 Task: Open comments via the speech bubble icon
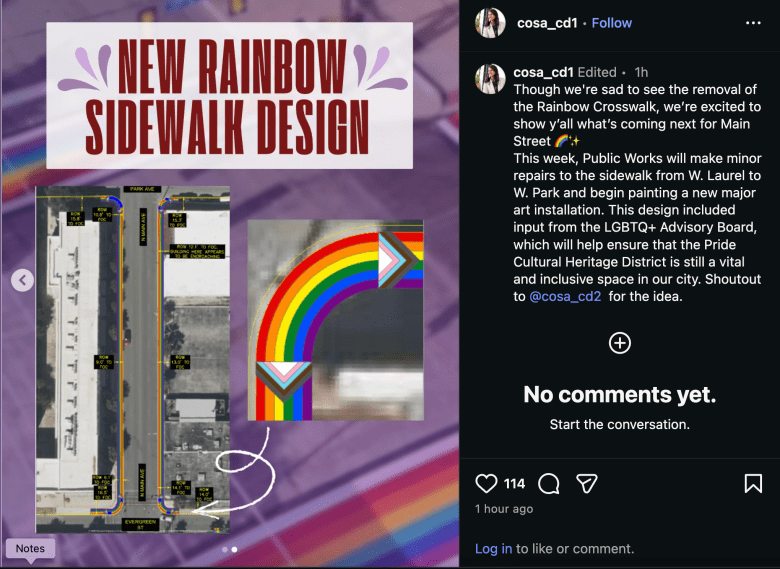[549, 483]
